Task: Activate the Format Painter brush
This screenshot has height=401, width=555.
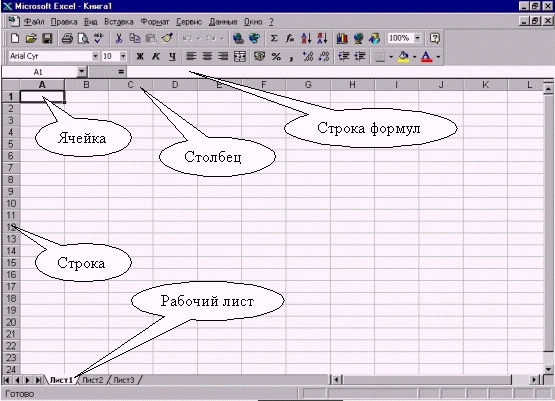Action: click(167, 38)
